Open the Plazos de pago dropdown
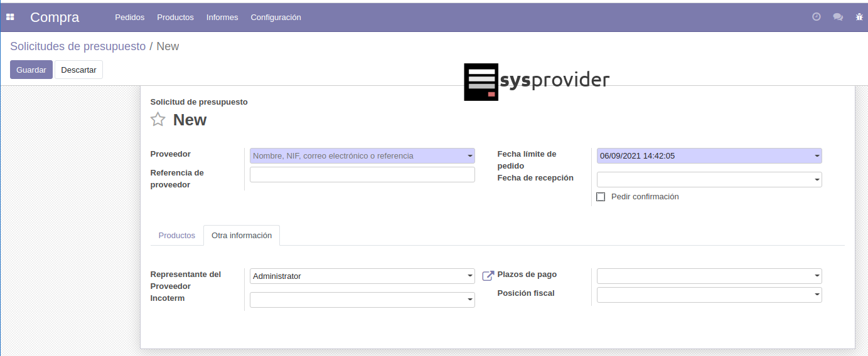Image resolution: width=868 pixels, height=356 pixels. click(x=817, y=276)
